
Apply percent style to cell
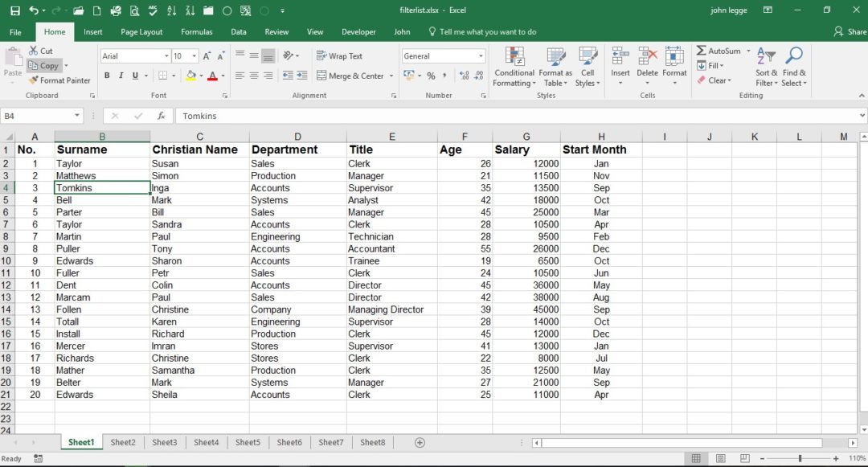click(x=431, y=76)
